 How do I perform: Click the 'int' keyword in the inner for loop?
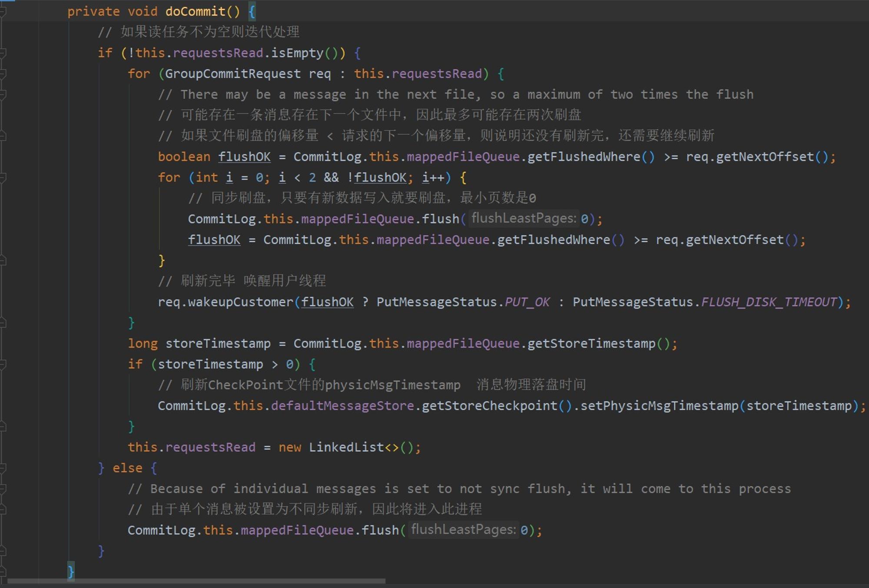tap(207, 178)
